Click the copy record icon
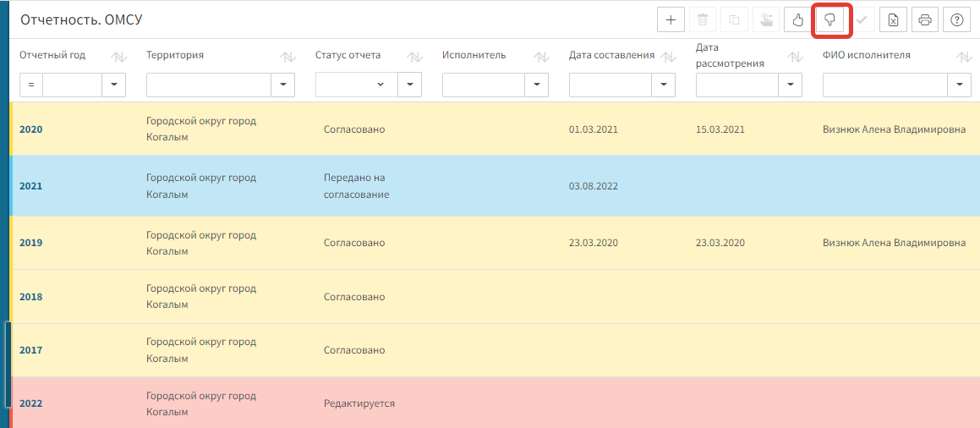The height and width of the screenshot is (428, 980). pyautogui.click(x=735, y=20)
